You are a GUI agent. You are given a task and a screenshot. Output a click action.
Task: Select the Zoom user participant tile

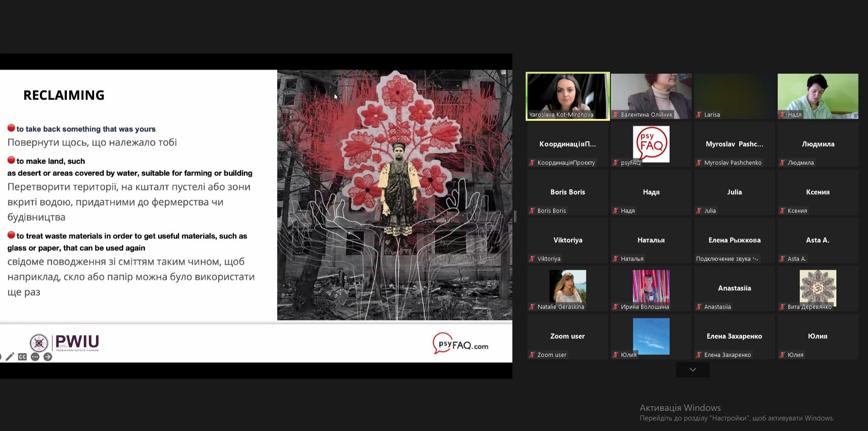(x=567, y=336)
